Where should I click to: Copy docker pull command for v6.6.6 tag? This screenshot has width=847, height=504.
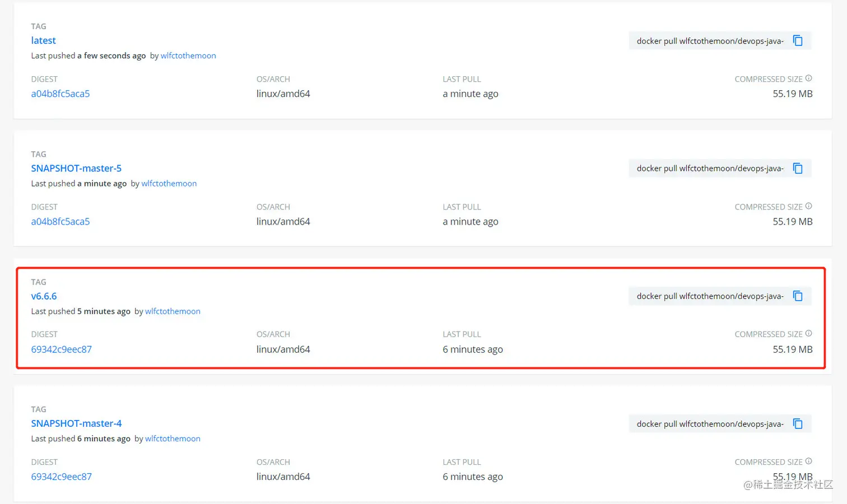click(798, 296)
